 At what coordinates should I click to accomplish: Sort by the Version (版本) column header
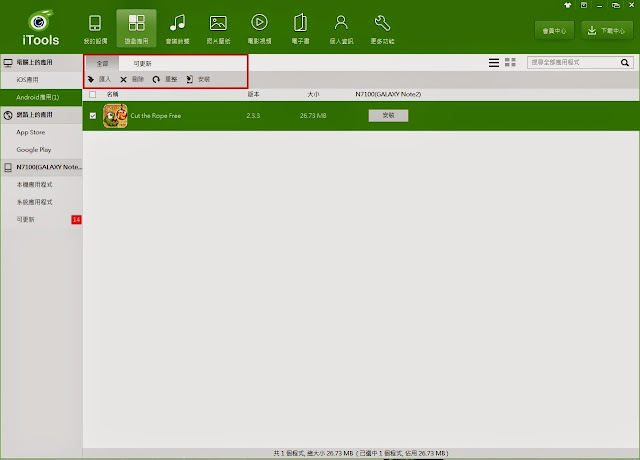[x=253, y=94]
